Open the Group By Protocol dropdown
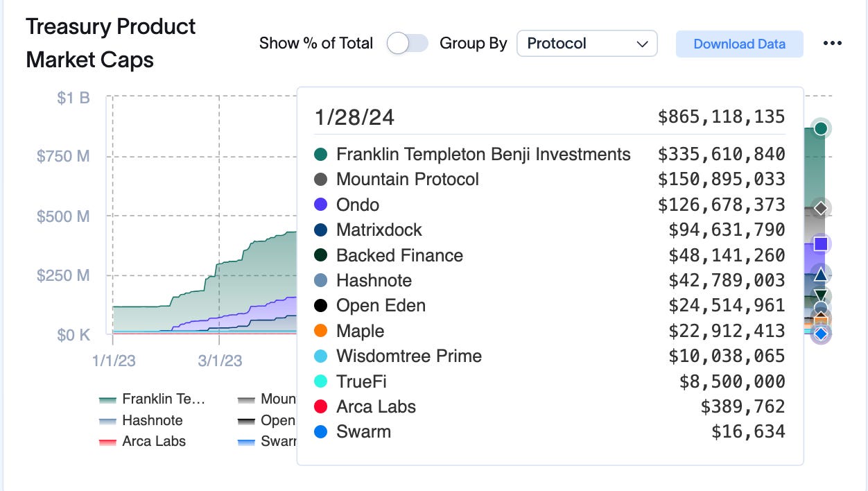This screenshot has height=491, width=868. [x=587, y=43]
